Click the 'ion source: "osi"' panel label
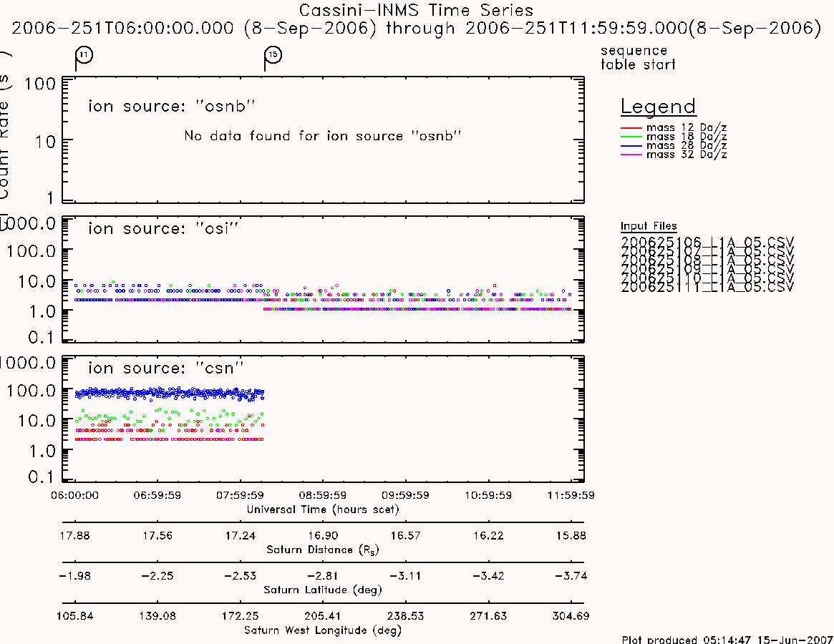Screen dimensions: 834x644 tap(163, 228)
